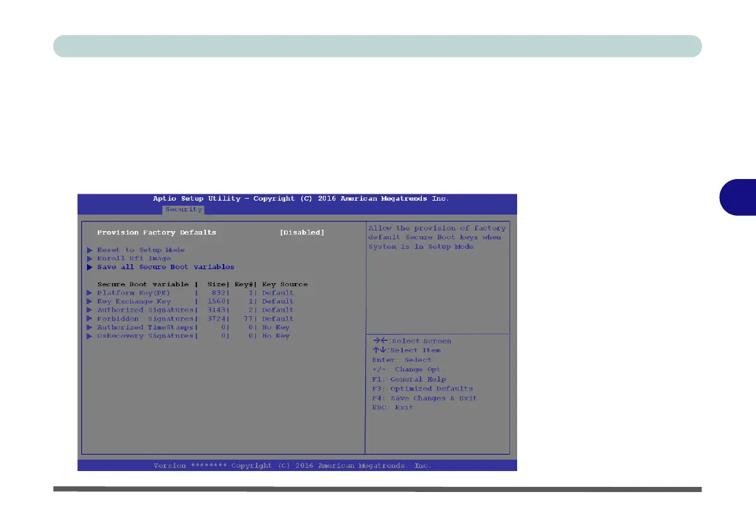Expand the Key Exchange Key arrow
Screen dimensions: 756x532
[x=90, y=302]
